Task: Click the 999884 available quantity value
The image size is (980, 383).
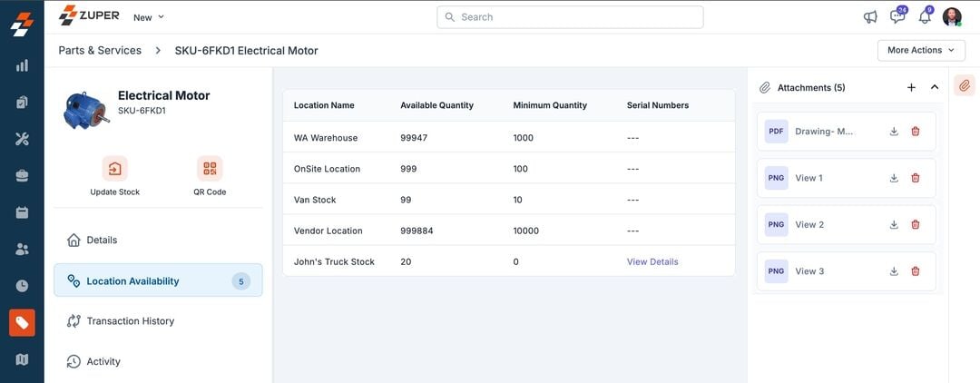Action: coord(416,231)
